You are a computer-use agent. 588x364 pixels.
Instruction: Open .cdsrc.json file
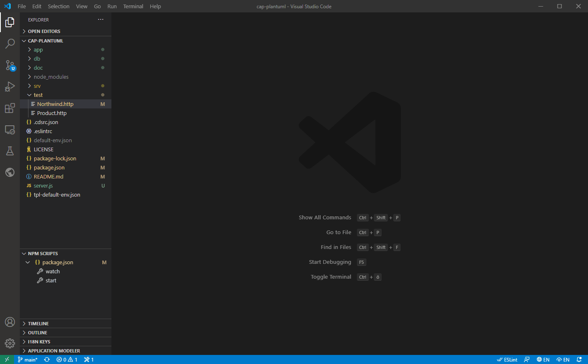pos(66,122)
